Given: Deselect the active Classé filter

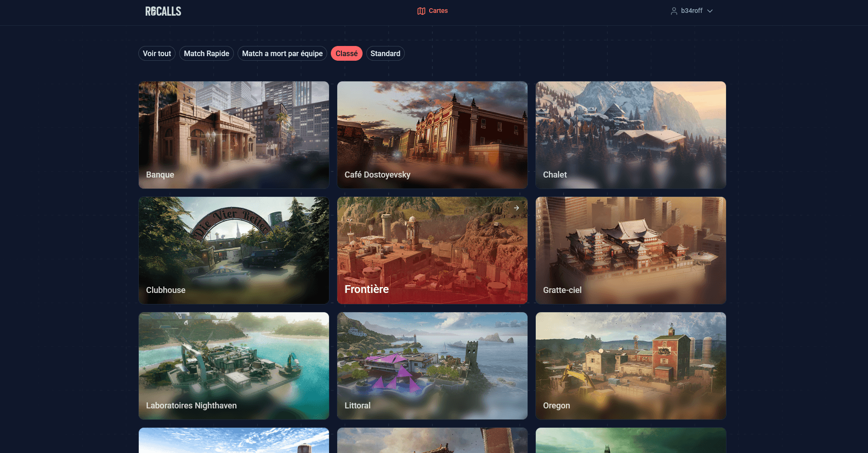Looking at the screenshot, I should (346, 53).
